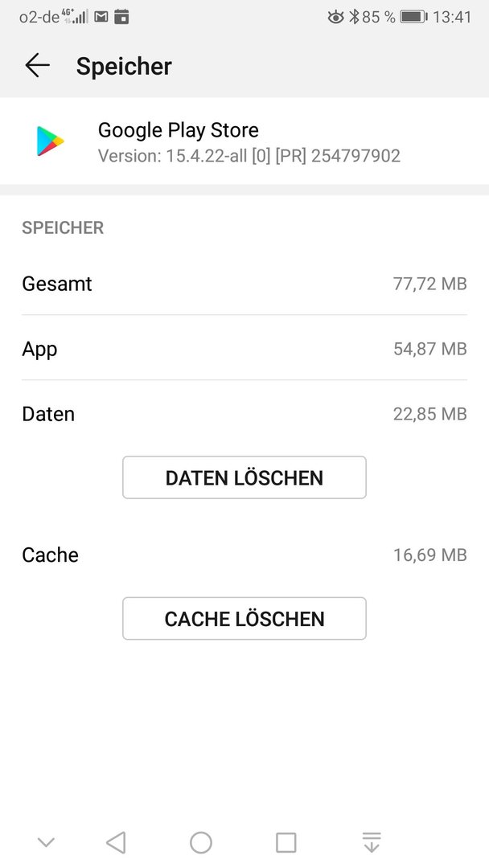This screenshot has height=868, width=489.
Task: Select the Cache size row
Action: 244,555
